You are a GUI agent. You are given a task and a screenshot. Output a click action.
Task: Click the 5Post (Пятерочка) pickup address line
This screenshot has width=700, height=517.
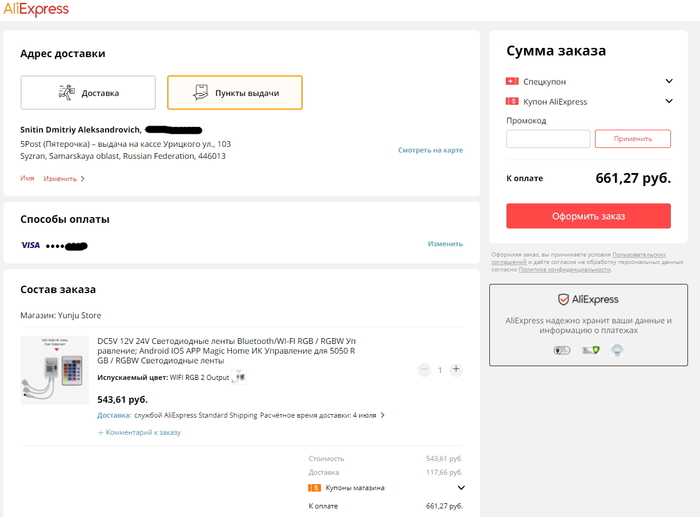[125, 144]
